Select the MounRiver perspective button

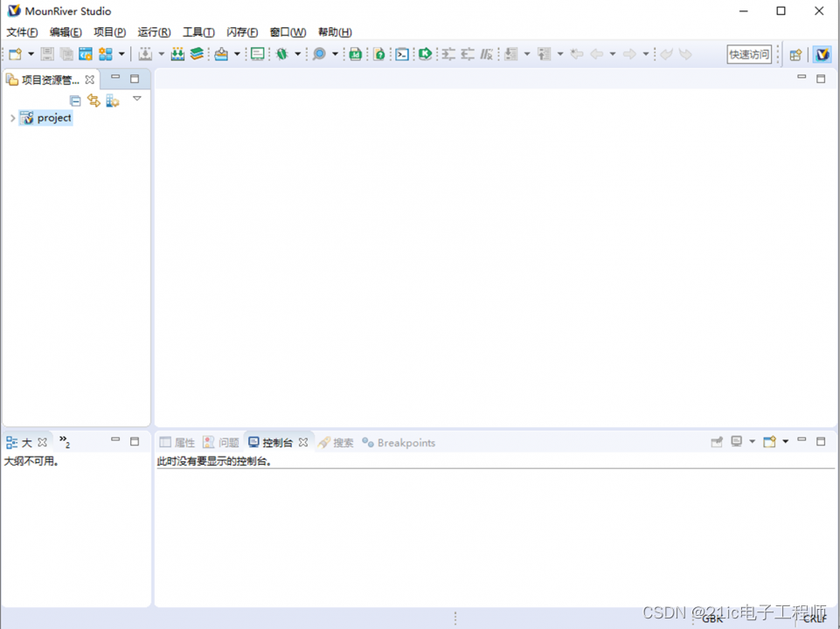point(823,55)
